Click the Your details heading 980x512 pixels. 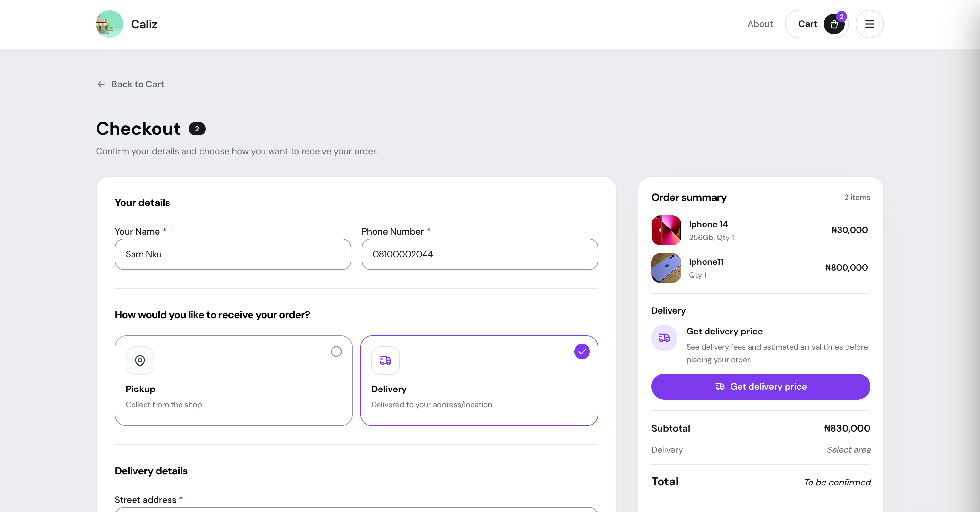[142, 202]
